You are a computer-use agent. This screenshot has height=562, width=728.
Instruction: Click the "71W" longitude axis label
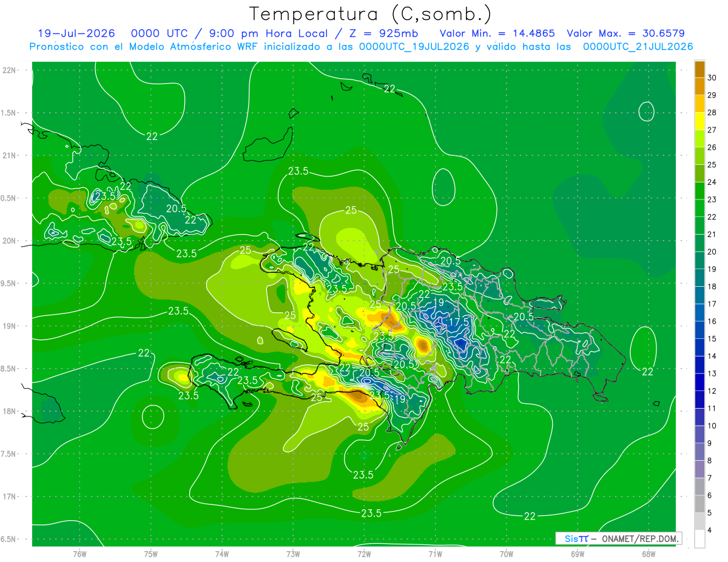pos(435,554)
